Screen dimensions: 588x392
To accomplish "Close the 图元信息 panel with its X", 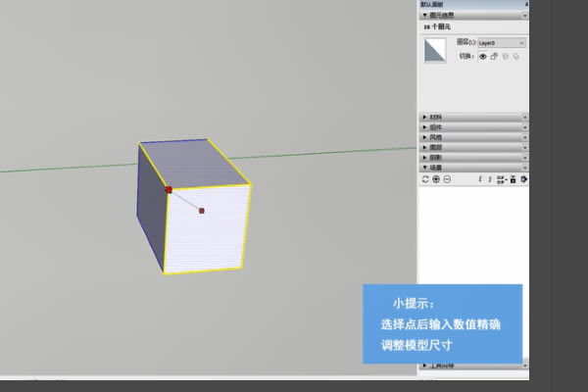I will point(525,15).
